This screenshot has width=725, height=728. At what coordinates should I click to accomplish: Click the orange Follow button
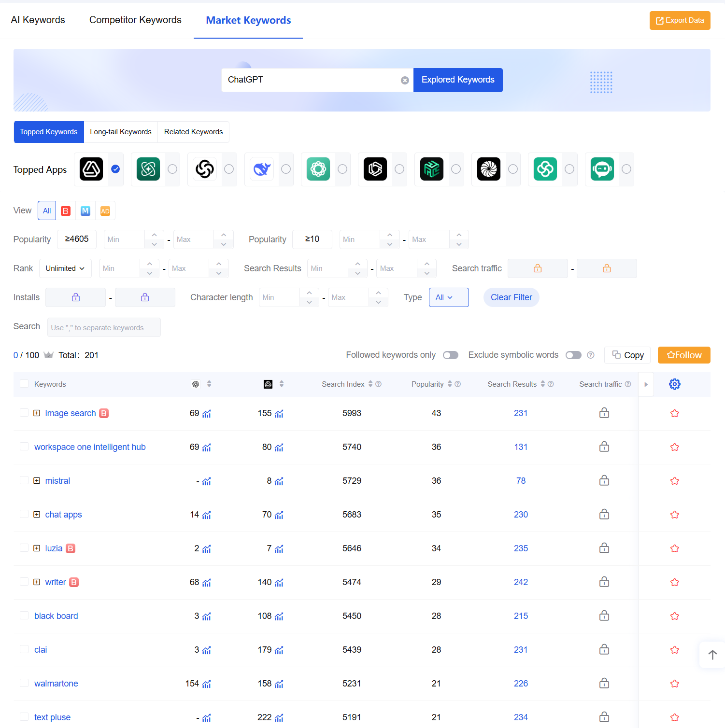click(684, 355)
